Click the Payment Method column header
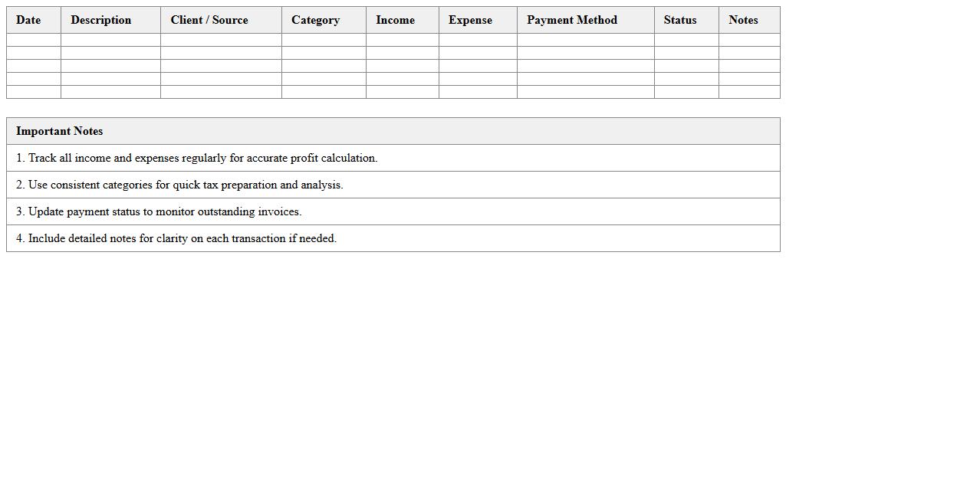This screenshot has height=498, width=980. (x=572, y=20)
